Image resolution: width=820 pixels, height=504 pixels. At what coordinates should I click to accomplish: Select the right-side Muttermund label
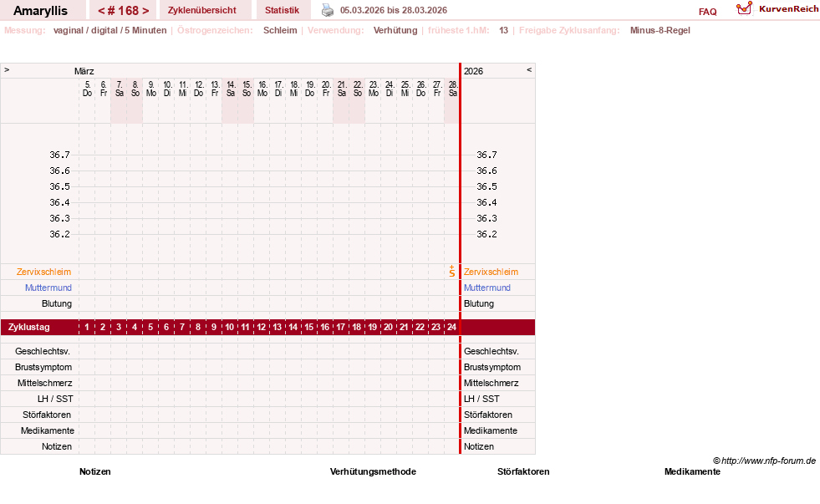point(486,288)
